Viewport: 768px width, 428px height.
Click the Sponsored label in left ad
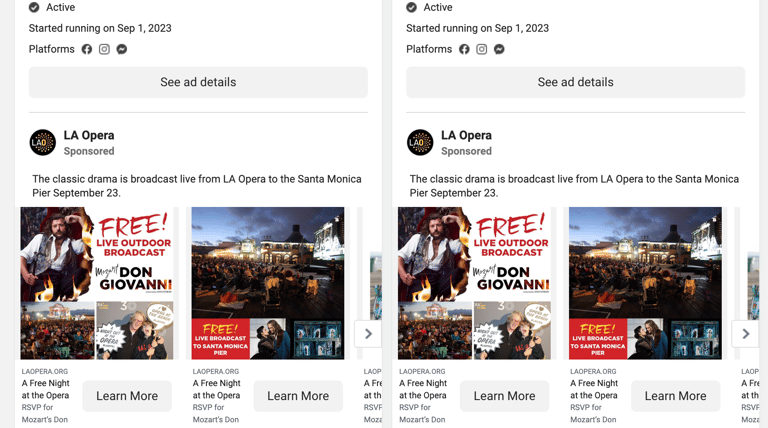point(89,151)
